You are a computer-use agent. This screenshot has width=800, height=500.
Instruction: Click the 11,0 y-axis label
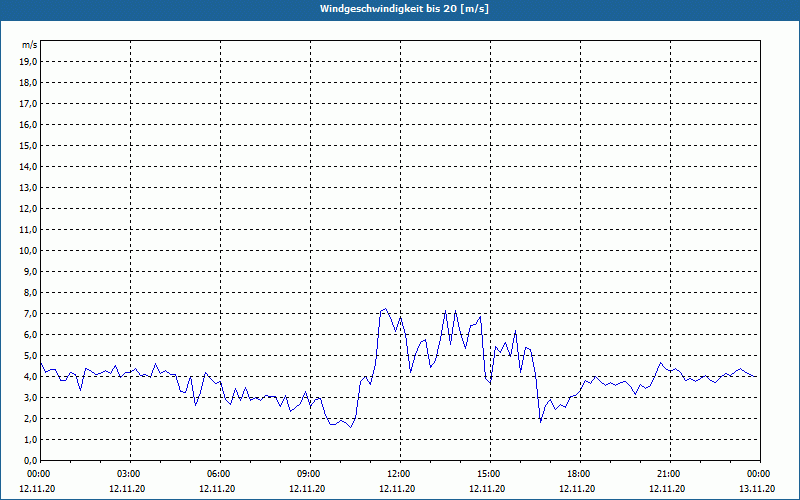pyautogui.click(x=28, y=230)
